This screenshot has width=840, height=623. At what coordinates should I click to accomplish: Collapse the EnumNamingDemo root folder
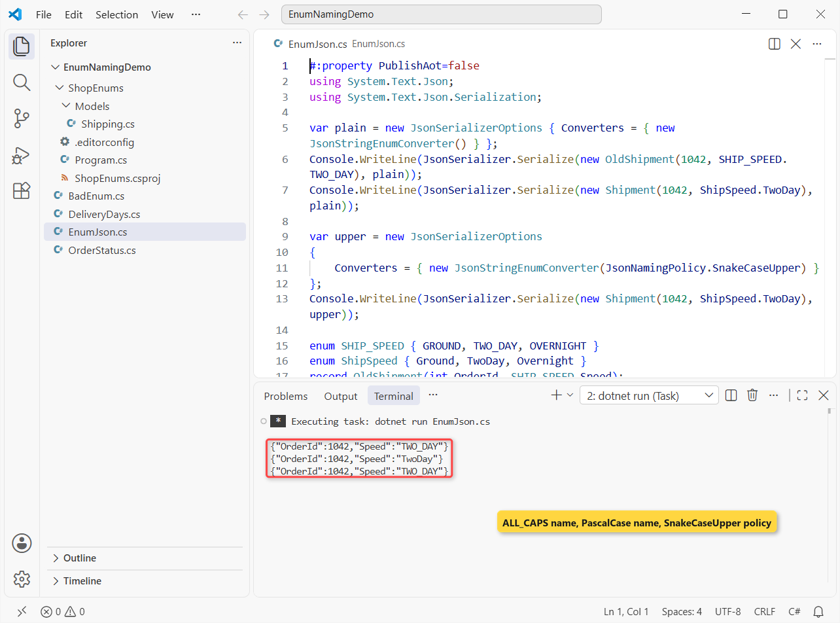[56, 67]
